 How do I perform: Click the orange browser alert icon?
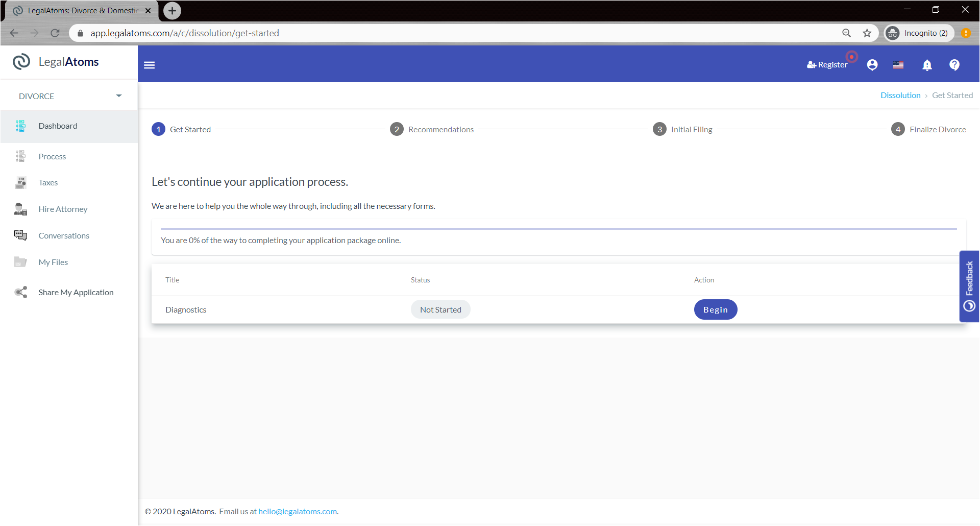966,33
